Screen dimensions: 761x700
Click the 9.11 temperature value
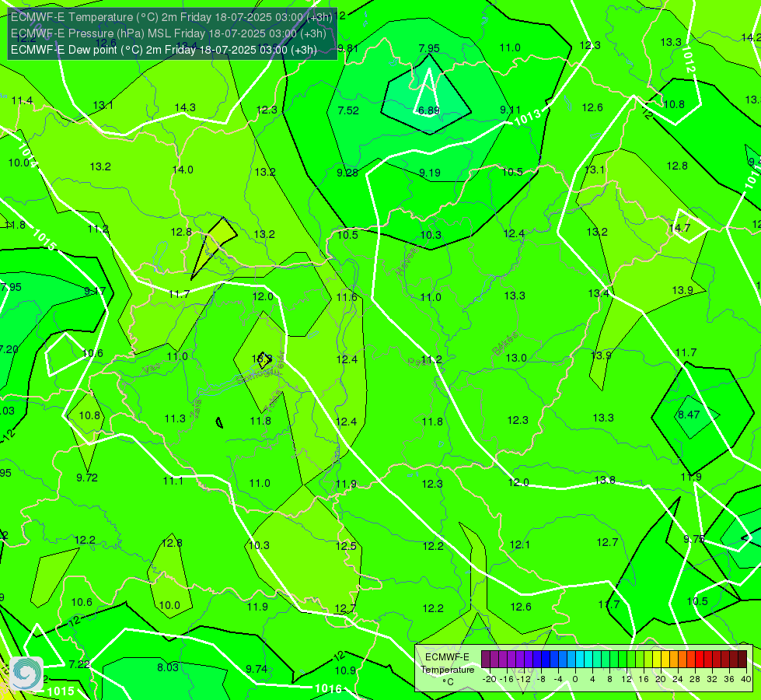[x=510, y=110]
